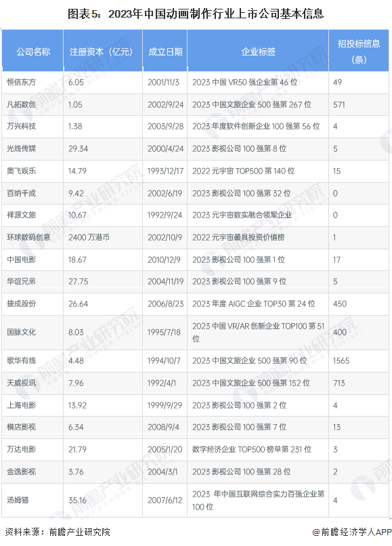Select company name '万兴科技'
The image size is (392, 546).
(x=21, y=126)
